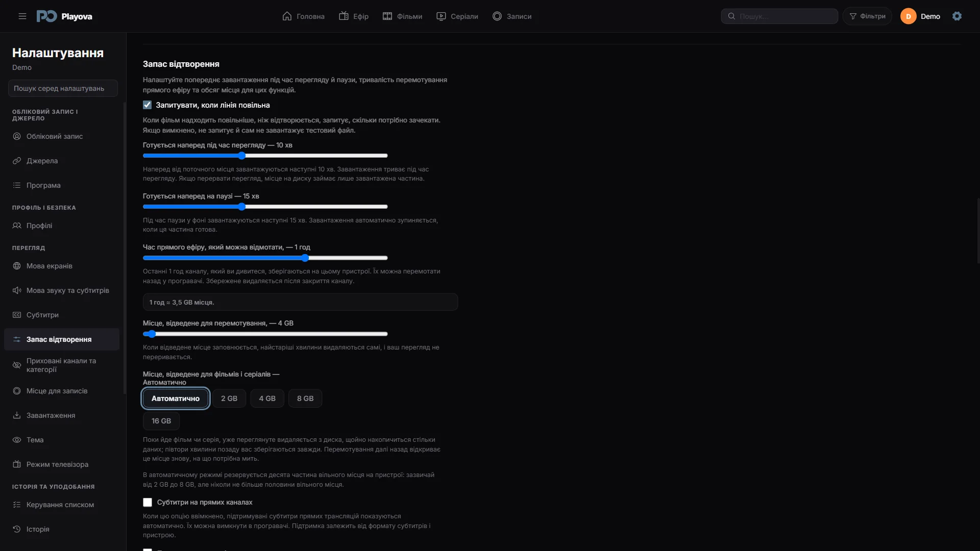Open the hamburger menu icon

pyautogui.click(x=22, y=16)
